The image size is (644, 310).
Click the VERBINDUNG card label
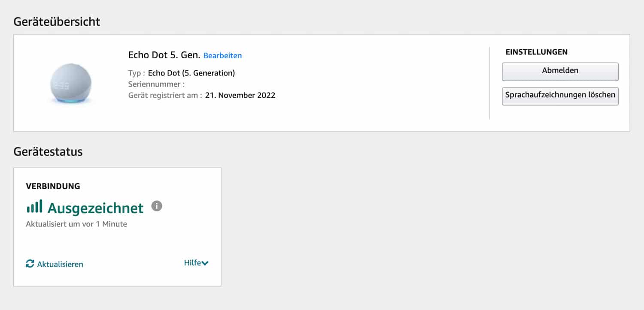[x=53, y=186]
